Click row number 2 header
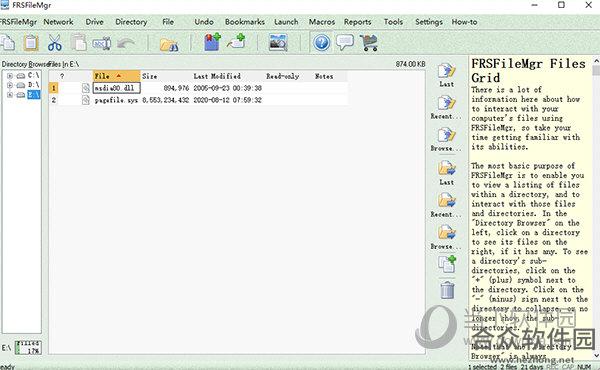Image resolution: width=600 pixels, height=370 pixels. coord(54,100)
